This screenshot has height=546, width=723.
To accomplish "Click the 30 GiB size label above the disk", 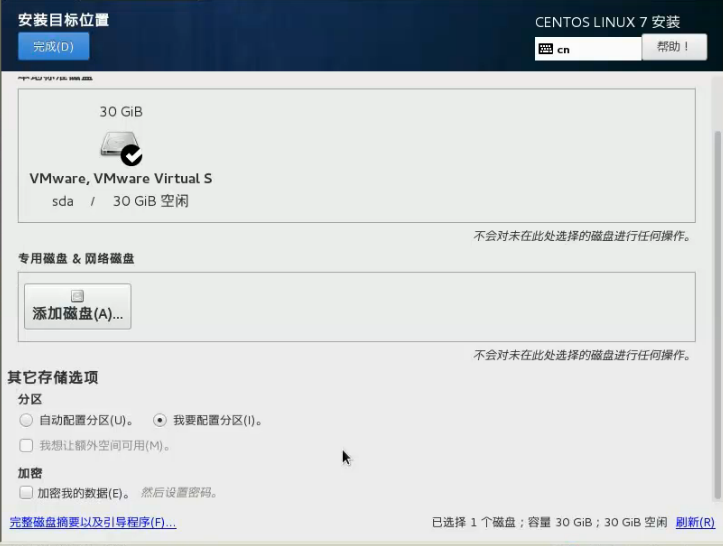I will (121, 112).
